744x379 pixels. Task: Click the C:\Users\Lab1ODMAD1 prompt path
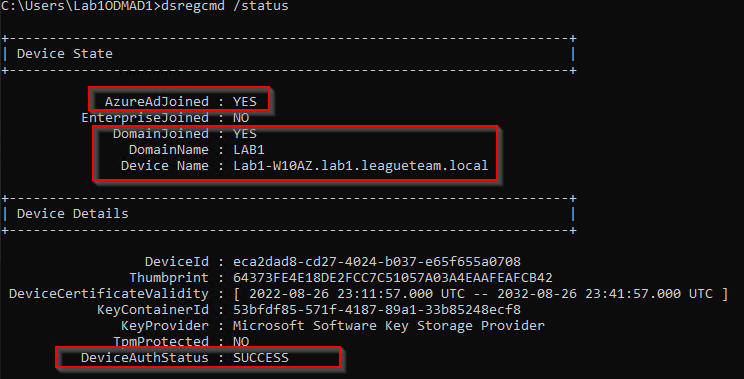78,6
